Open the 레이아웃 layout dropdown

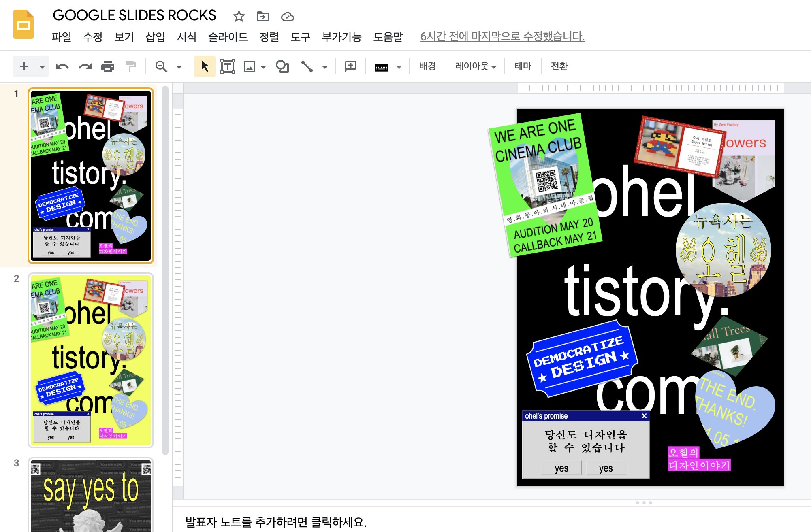tap(476, 66)
